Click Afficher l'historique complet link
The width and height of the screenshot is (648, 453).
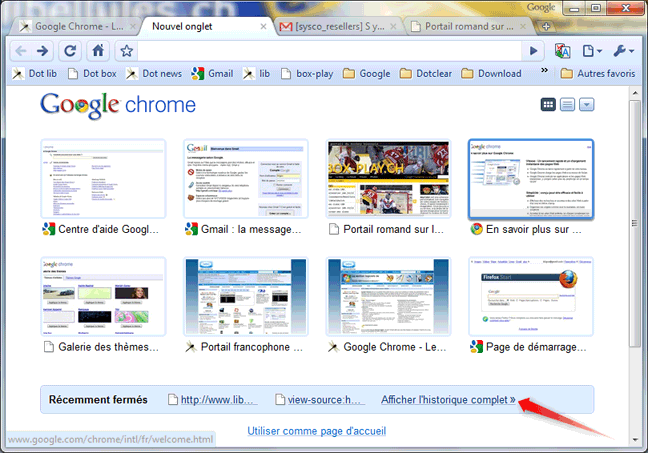(448, 400)
